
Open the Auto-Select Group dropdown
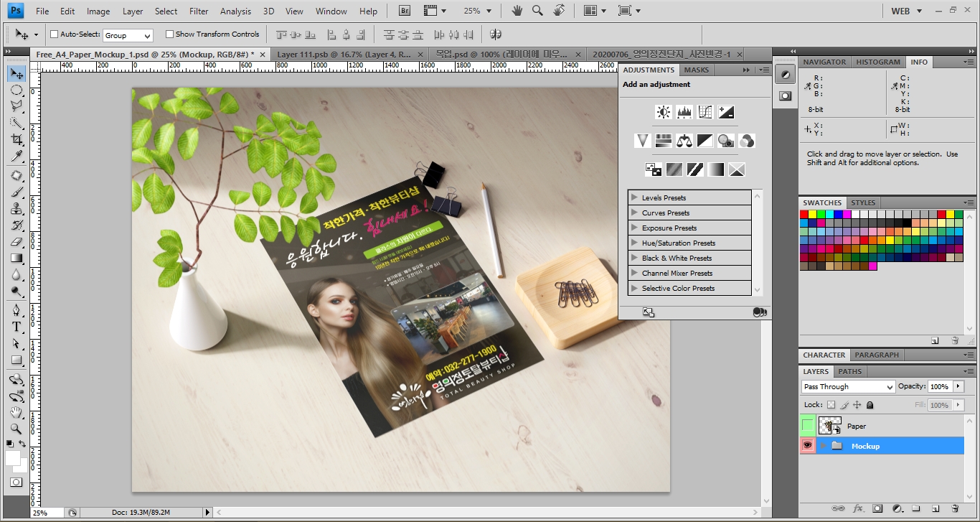[x=128, y=35]
